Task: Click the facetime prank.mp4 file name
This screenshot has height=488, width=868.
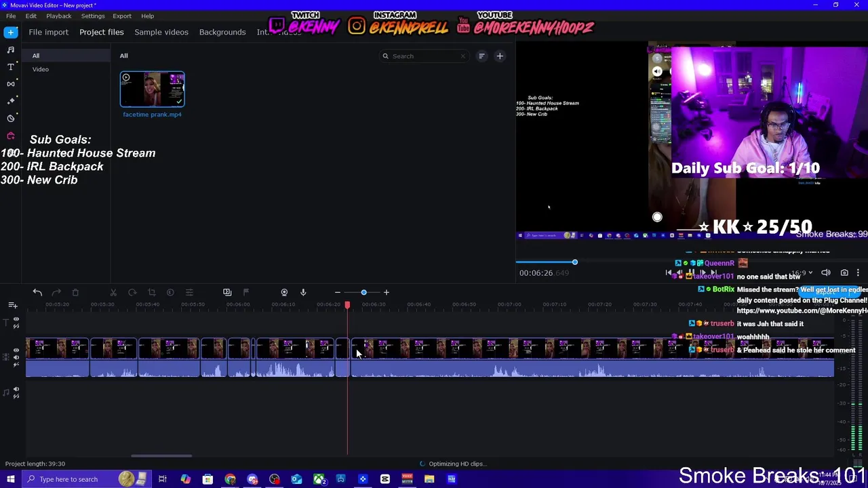Action: (x=153, y=115)
